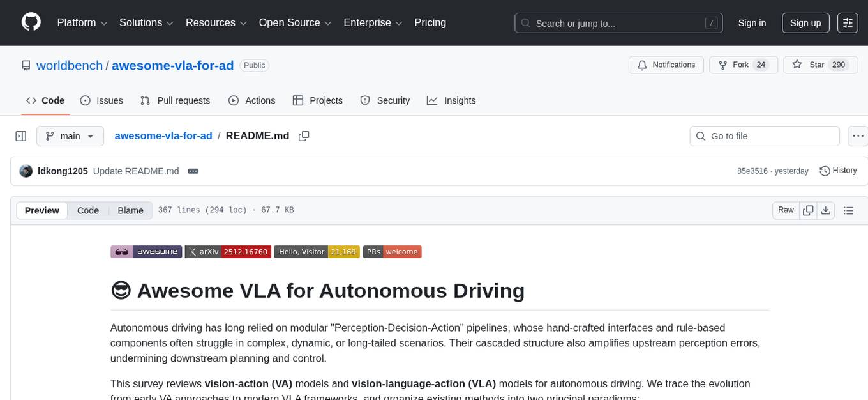
Task: Expand the commit message details ellipsis
Action: pyautogui.click(x=193, y=171)
